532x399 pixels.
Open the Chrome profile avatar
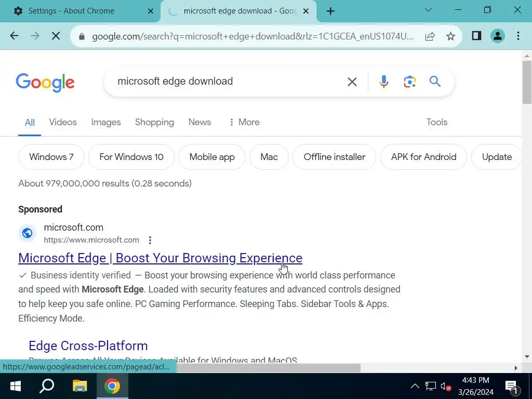(497, 36)
